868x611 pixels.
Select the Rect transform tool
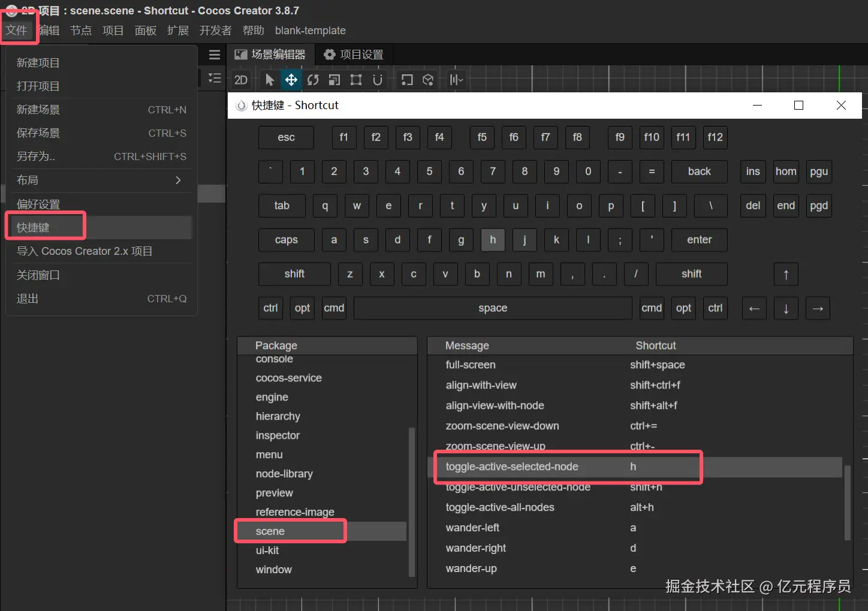point(356,80)
